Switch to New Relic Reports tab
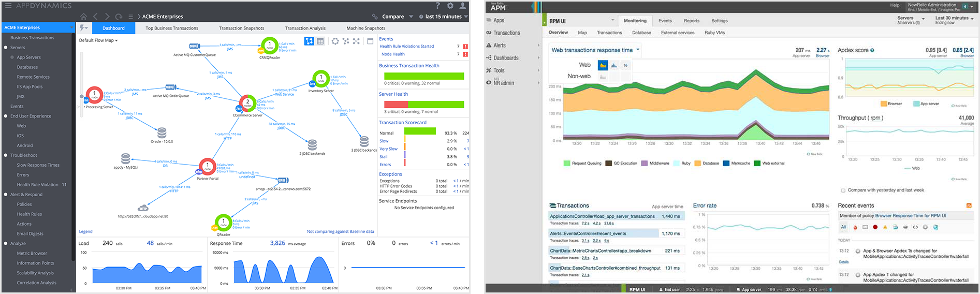 [x=692, y=21]
